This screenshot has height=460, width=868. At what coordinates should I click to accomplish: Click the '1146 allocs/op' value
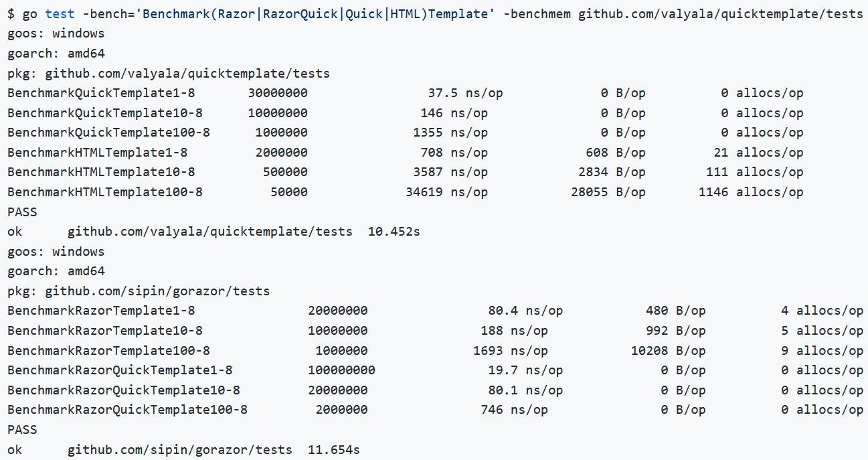(751, 192)
